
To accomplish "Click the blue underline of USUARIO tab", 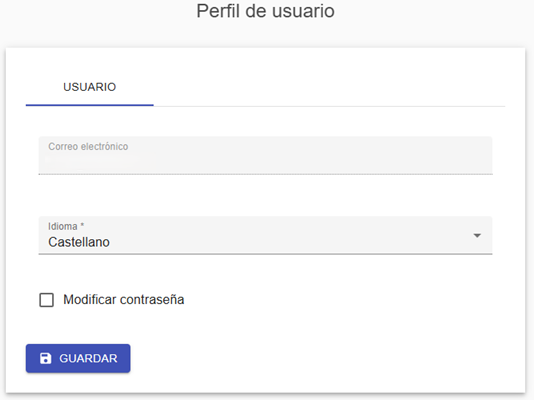I will click(x=89, y=105).
